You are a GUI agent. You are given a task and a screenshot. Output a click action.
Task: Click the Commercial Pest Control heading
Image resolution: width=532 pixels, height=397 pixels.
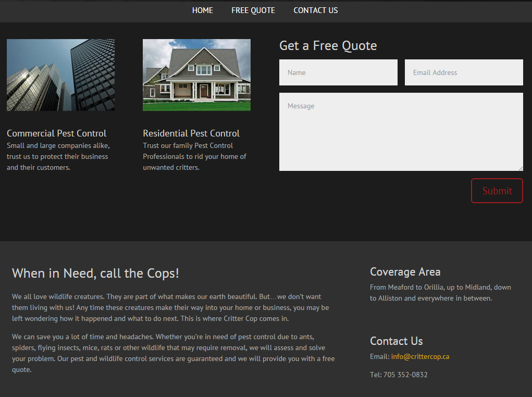click(56, 133)
